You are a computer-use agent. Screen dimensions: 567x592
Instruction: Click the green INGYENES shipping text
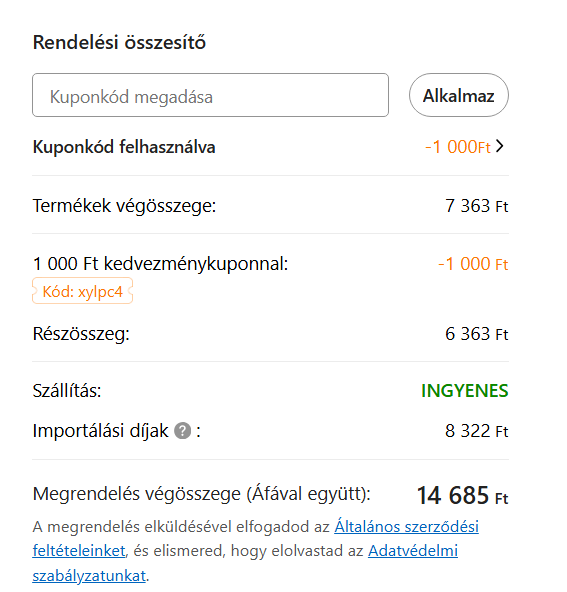[x=465, y=391]
